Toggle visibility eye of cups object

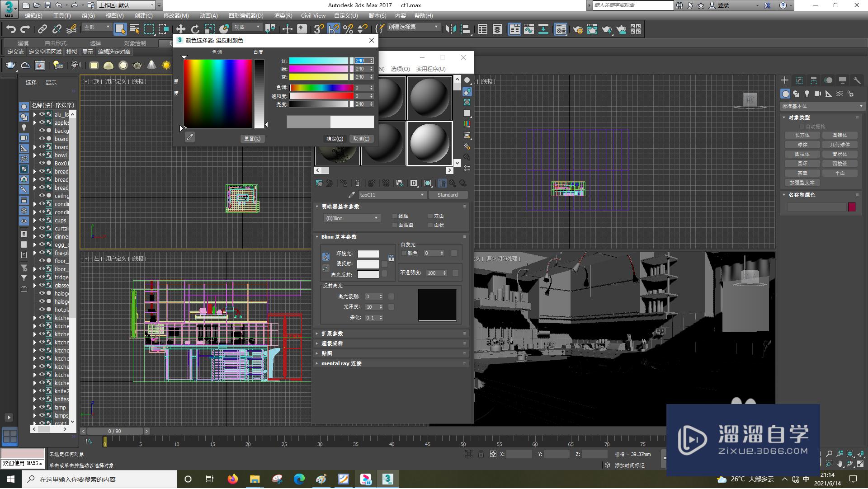42,220
